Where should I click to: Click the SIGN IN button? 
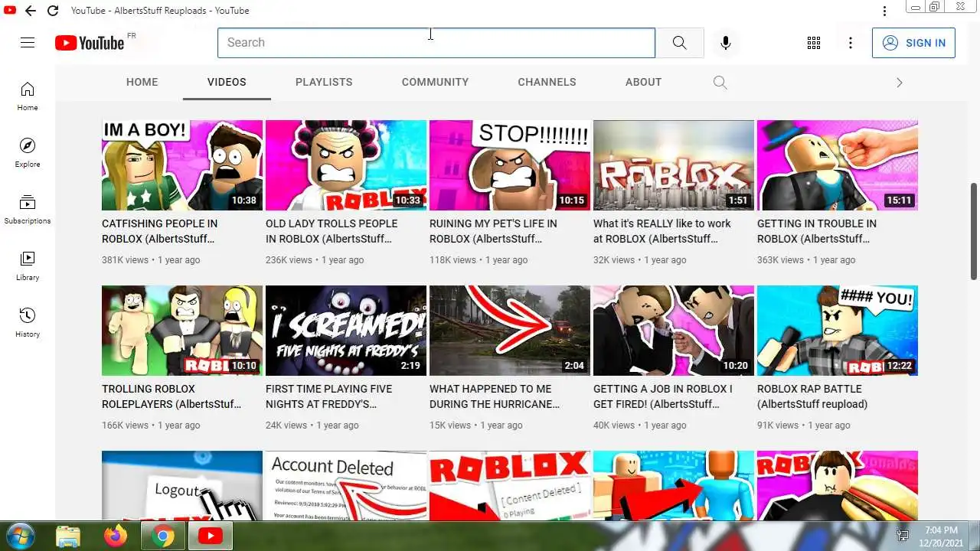(913, 43)
